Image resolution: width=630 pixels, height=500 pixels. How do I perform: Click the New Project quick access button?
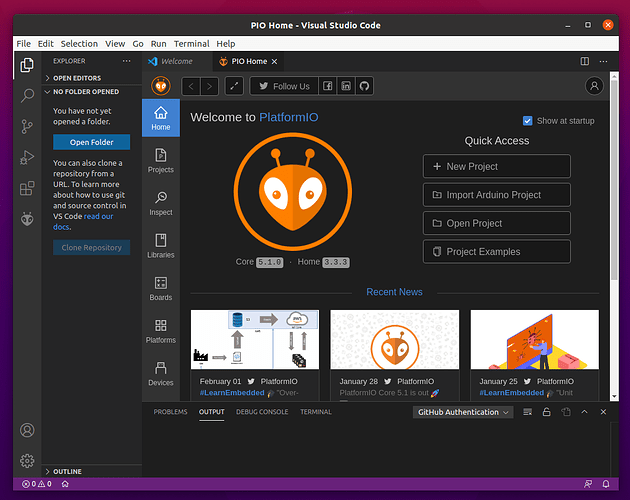[x=496, y=166]
